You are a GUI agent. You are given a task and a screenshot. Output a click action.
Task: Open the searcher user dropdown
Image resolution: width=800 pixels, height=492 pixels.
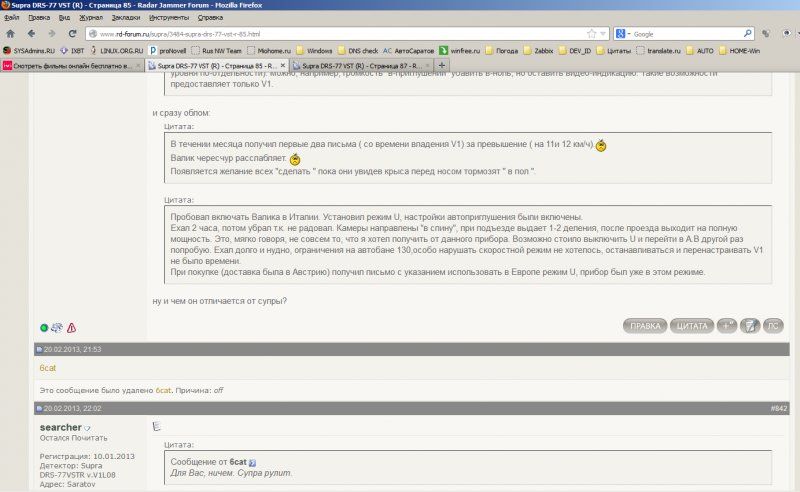87,428
